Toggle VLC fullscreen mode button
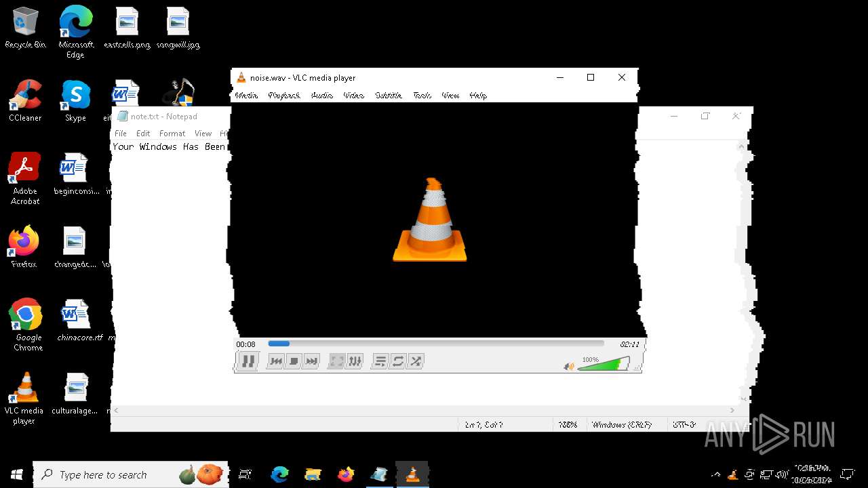 tap(336, 361)
